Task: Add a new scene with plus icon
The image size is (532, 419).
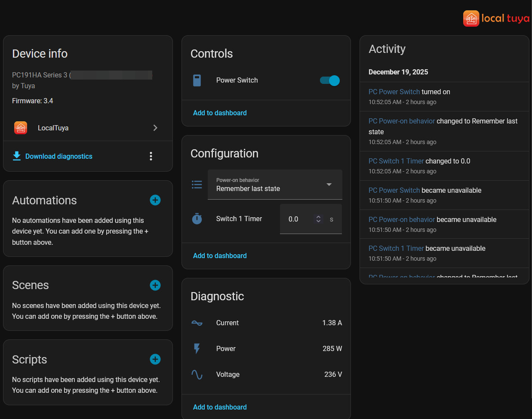Action: point(155,285)
